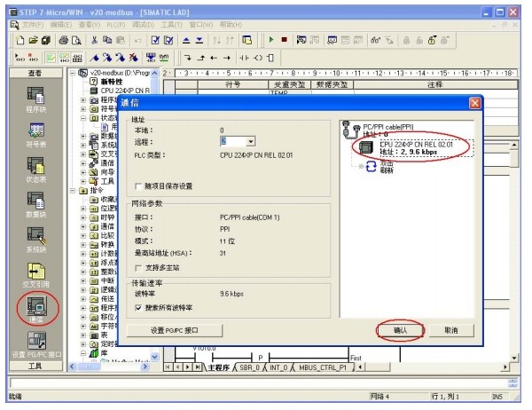Collapse the 库 library tree node

(83, 353)
